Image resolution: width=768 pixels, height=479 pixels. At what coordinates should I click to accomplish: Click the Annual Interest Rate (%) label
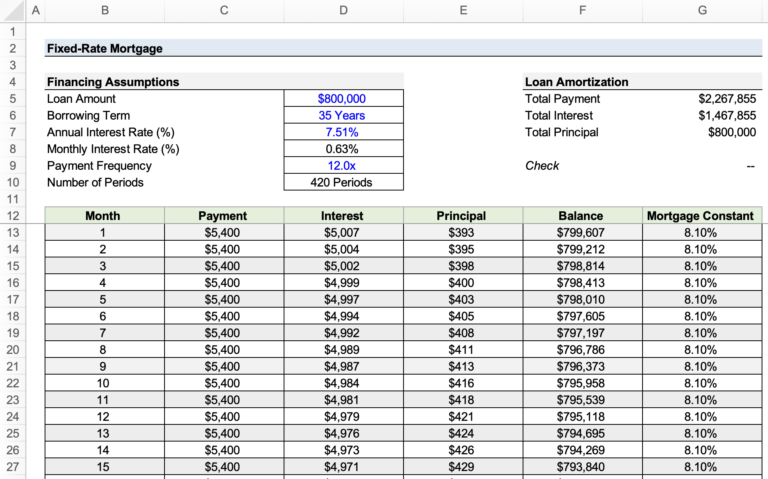(x=111, y=132)
